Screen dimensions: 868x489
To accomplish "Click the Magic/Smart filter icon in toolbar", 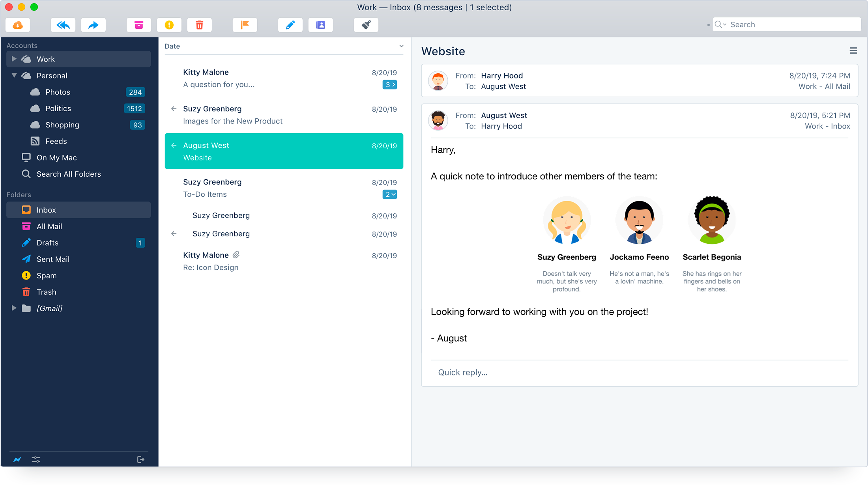I will click(x=366, y=24).
